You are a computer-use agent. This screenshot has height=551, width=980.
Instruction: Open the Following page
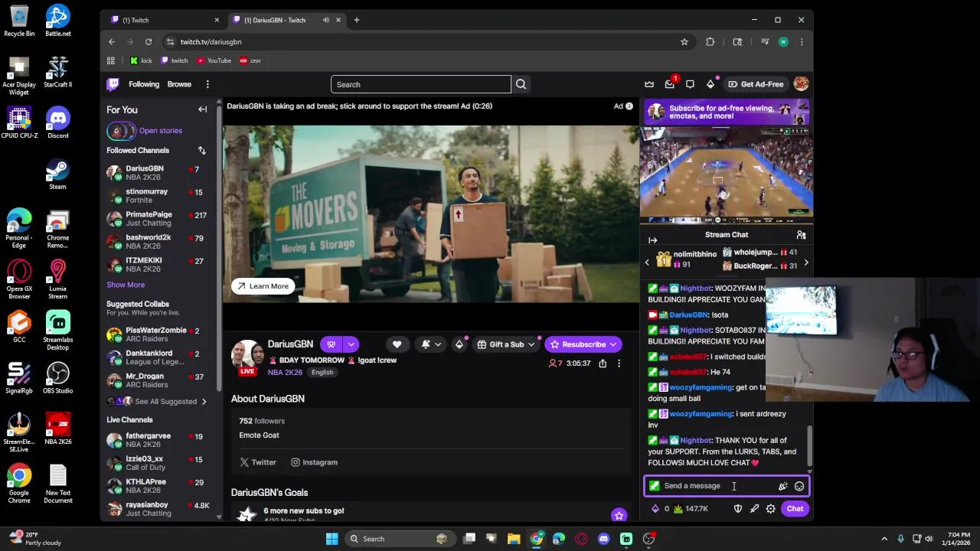[x=144, y=84]
